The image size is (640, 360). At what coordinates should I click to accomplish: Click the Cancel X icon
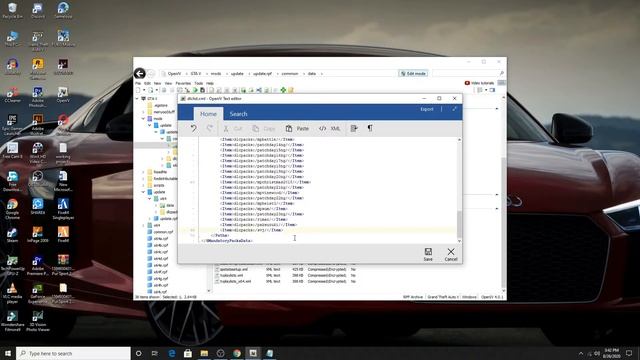(451, 251)
